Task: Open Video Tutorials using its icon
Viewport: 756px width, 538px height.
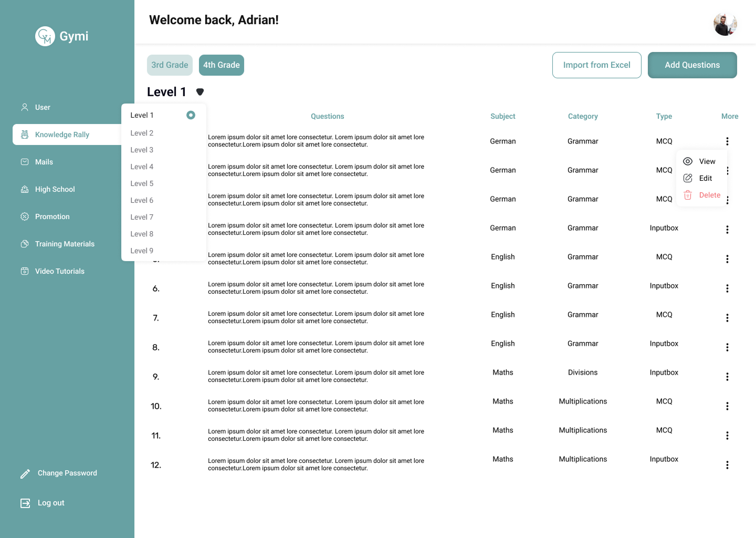Action: [x=25, y=271]
